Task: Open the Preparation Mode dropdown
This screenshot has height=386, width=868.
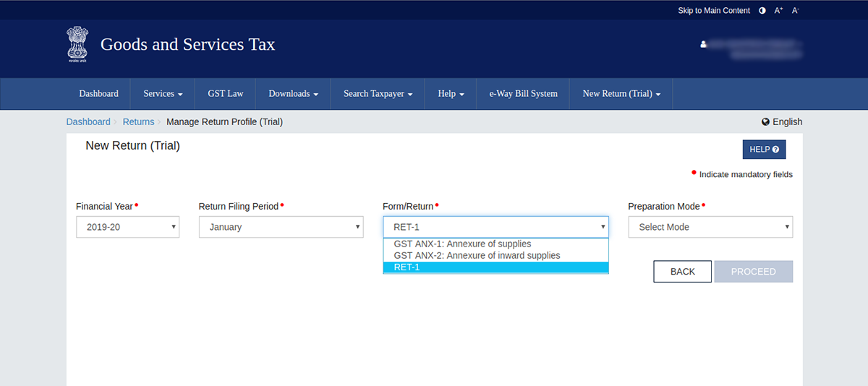Action: 710,227
